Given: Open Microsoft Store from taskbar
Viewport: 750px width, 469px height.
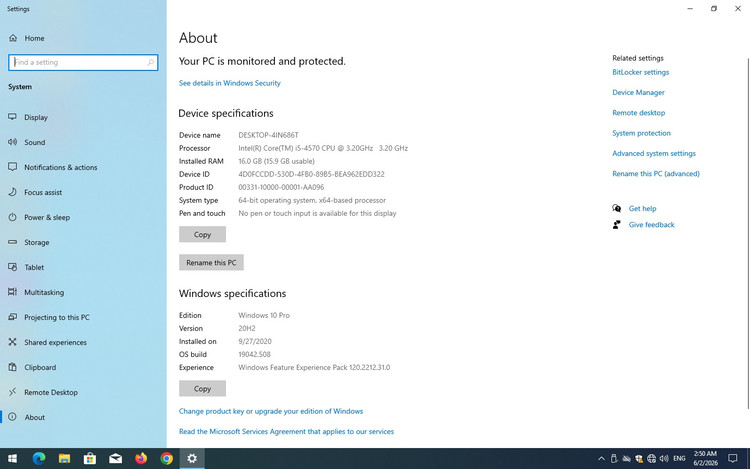Looking at the screenshot, I should pyautogui.click(x=90, y=458).
